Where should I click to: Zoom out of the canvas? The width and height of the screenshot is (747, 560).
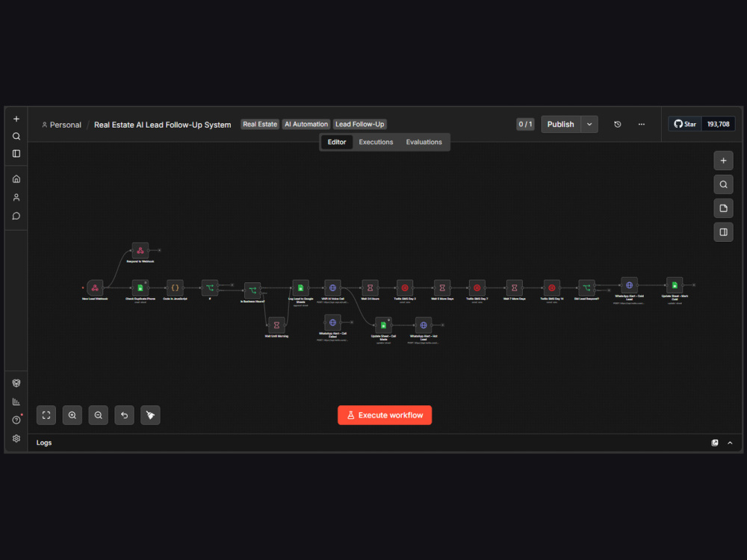point(98,415)
